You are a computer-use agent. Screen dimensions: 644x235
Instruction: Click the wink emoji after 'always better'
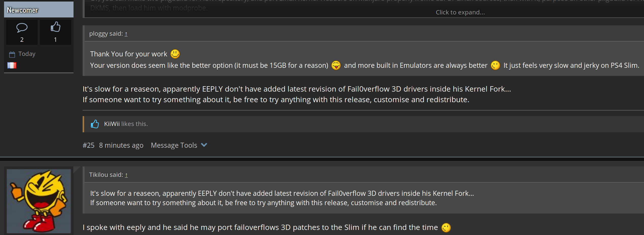tap(495, 65)
